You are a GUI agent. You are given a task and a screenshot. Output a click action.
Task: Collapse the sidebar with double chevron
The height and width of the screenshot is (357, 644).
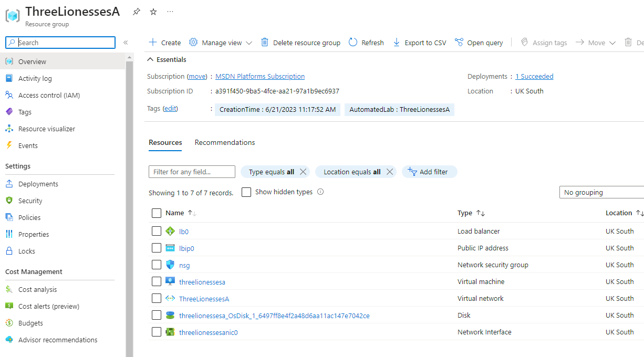[x=126, y=43]
